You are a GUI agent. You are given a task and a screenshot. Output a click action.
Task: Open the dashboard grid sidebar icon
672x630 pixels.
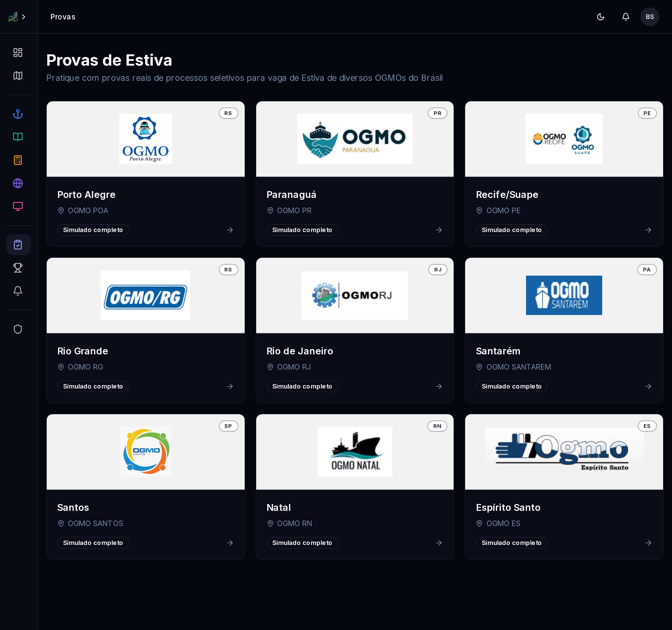click(18, 52)
